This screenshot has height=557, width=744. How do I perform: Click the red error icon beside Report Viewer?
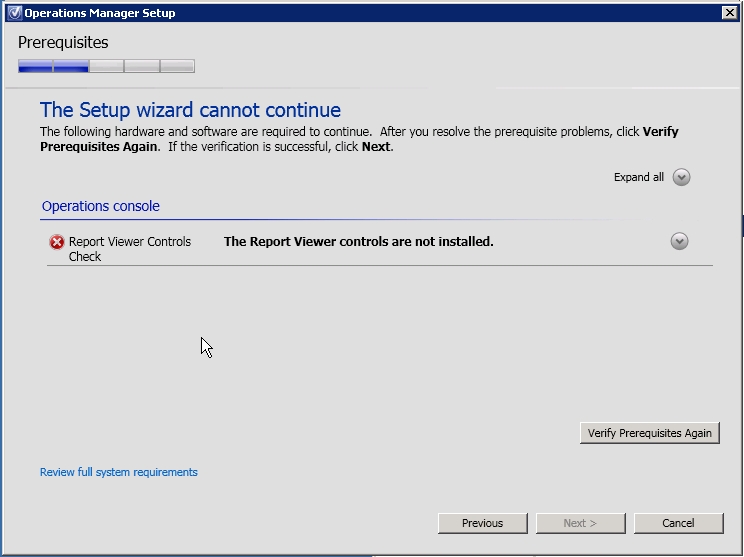tap(57, 242)
